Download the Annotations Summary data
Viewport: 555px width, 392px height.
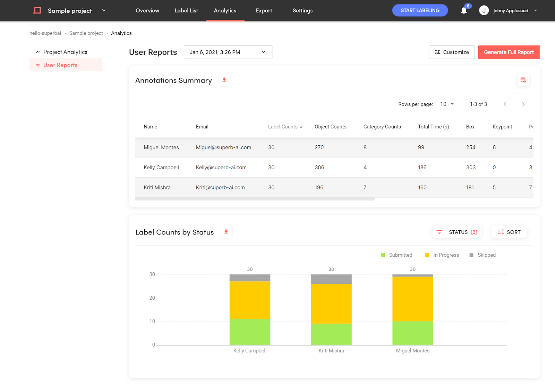pos(224,80)
